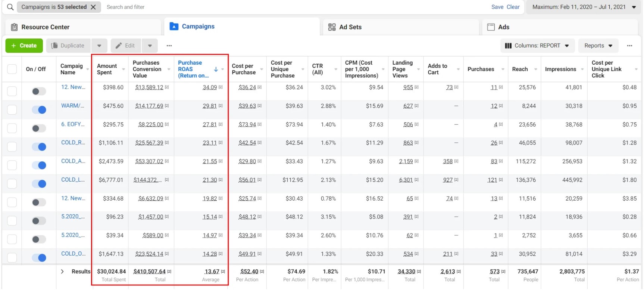Click the Campaigns folder icon
Screen dimensions: 644x291
pyautogui.click(x=174, y=27)
